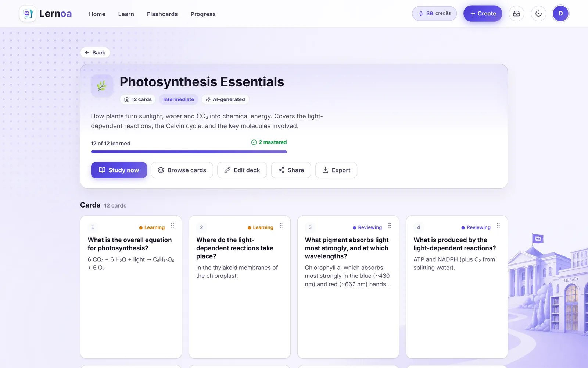
Task: Open the D user avatar menu
Action: pyautogui.click(x=560, y=14)
